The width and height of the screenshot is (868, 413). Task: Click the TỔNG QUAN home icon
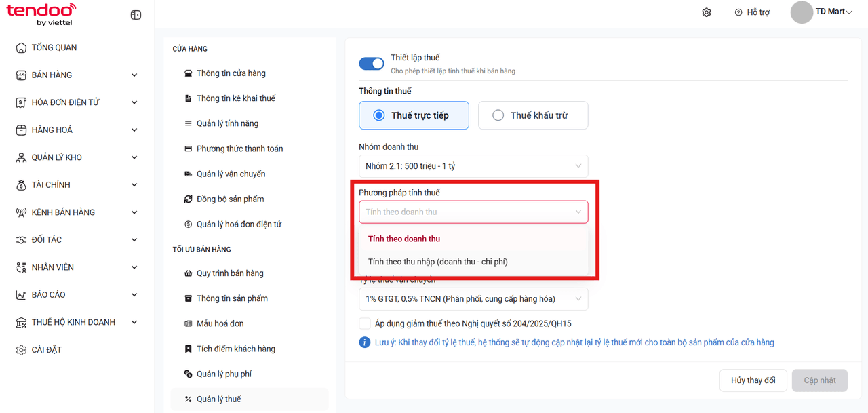21,47
